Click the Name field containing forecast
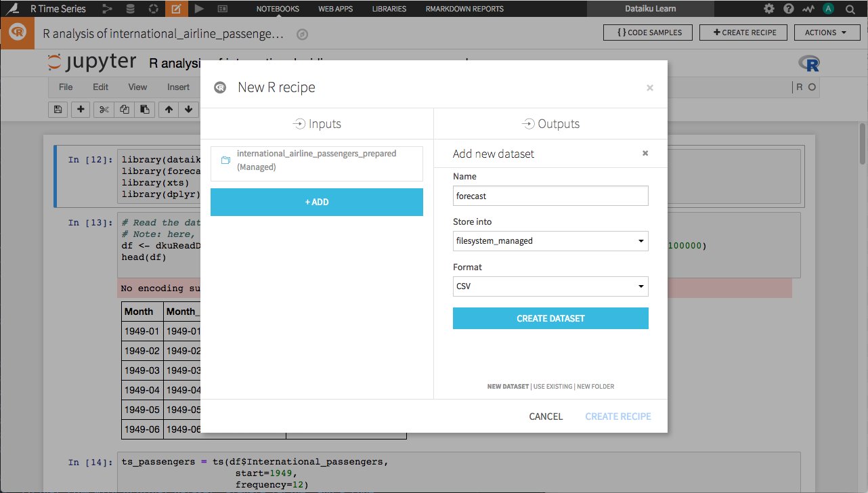The width and height of the screenshot is (868, 493). [x=550, y=196]
